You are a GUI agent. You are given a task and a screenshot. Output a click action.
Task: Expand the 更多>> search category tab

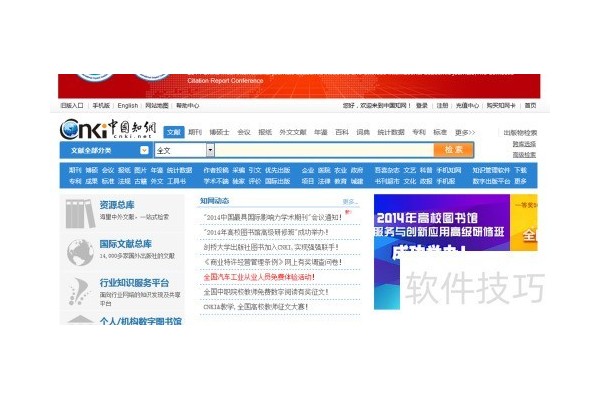point(465,132)
